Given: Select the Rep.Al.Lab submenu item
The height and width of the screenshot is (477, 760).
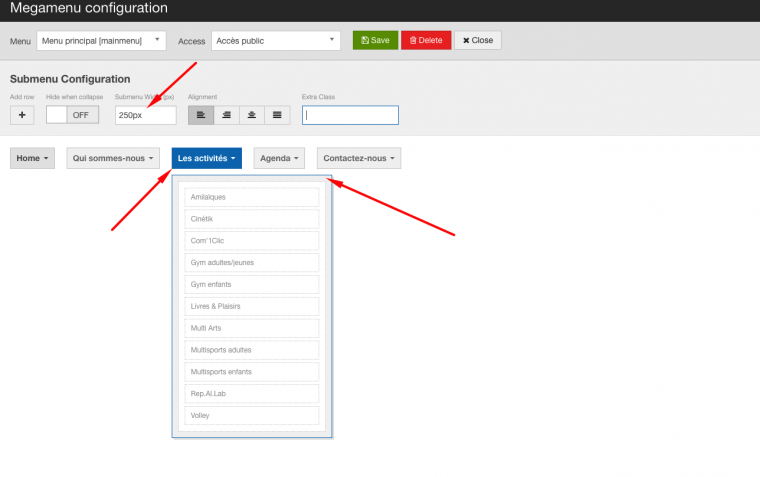Looking at the screenshot, I should coord(252,394).
